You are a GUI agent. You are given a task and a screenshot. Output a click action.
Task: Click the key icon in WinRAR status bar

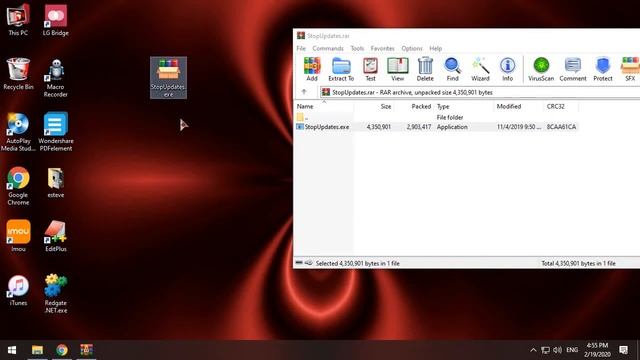pos(309,263)
